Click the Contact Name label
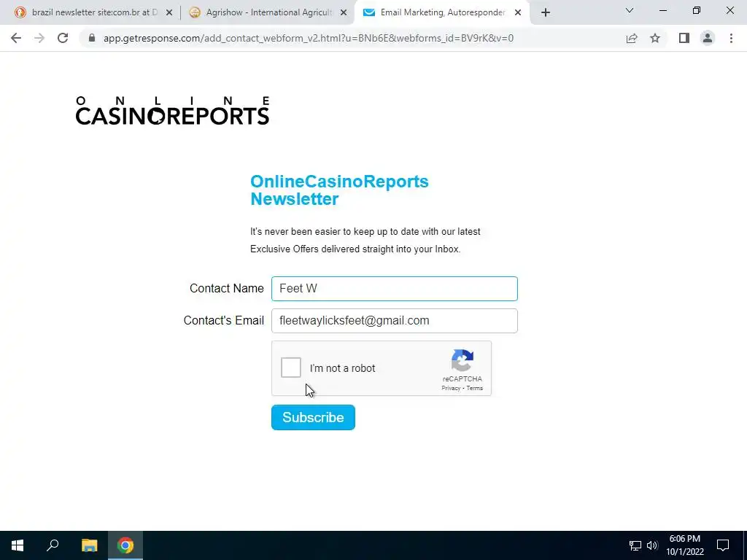The image size is (747, 560). [x=226, y=289]
